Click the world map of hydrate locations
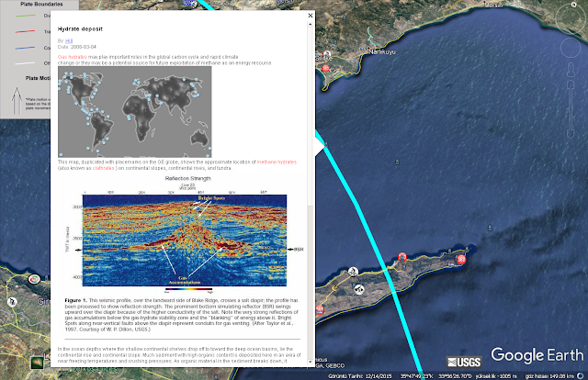588x380 pixels. click(135, 112)
